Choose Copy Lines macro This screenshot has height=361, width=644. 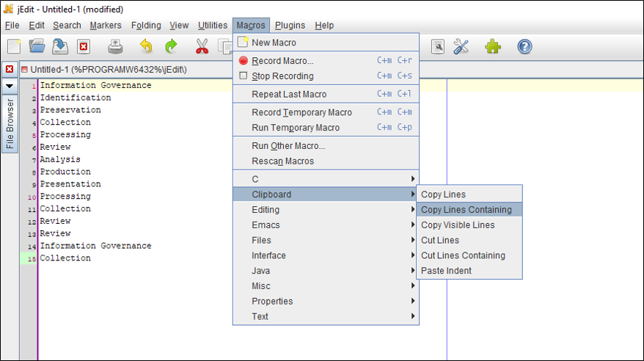469,194
